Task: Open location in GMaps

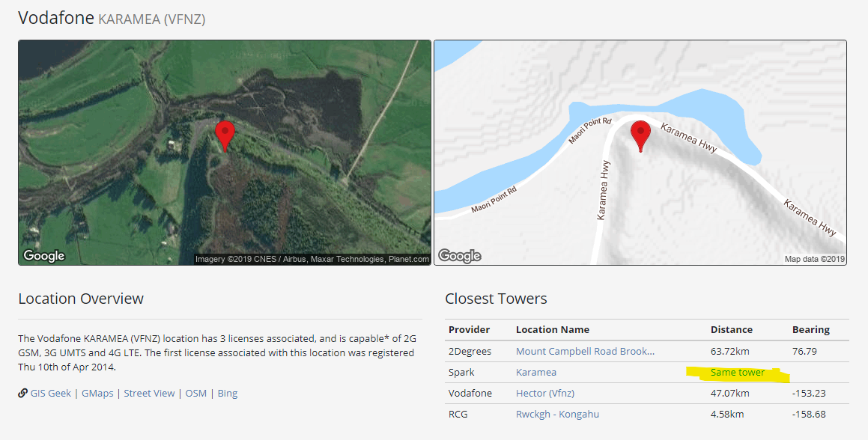Action: pos(97,393)
